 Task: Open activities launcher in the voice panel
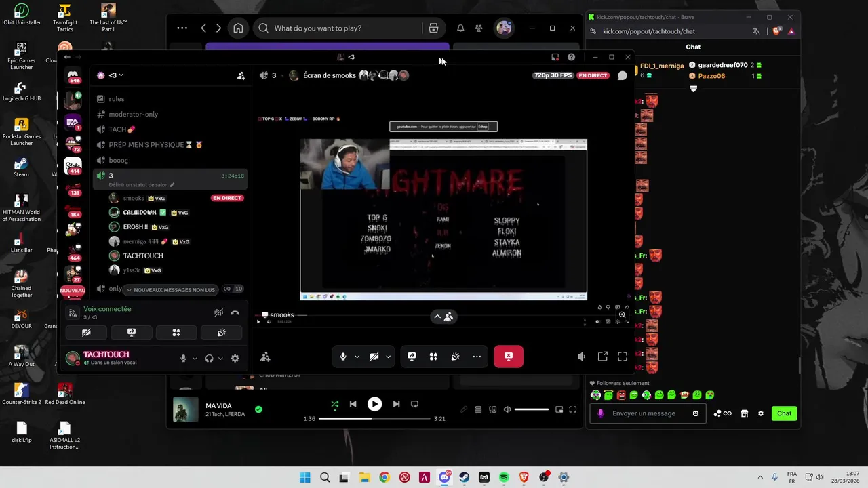pyautogui.click(x=176, y=333)
